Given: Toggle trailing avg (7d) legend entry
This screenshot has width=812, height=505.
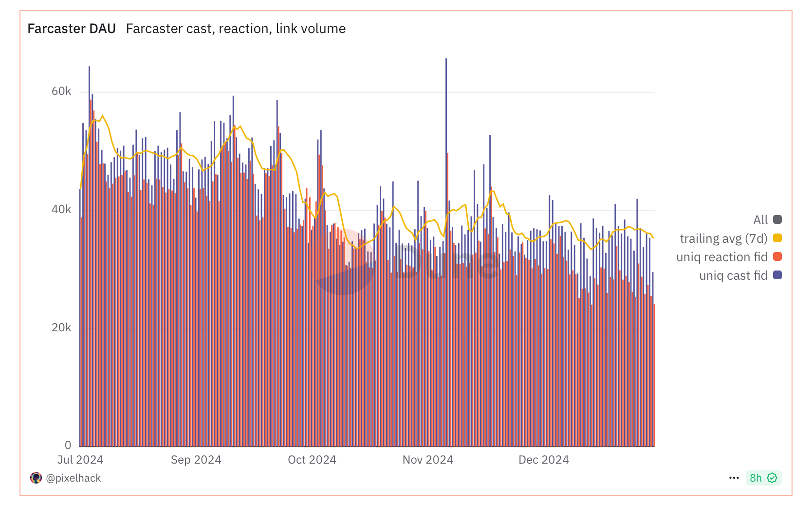Looking at the screenshot, I should (x=731, y=238).
